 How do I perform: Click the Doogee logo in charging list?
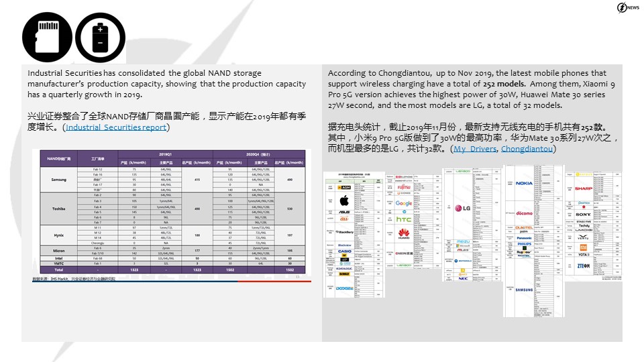point(344,288)
